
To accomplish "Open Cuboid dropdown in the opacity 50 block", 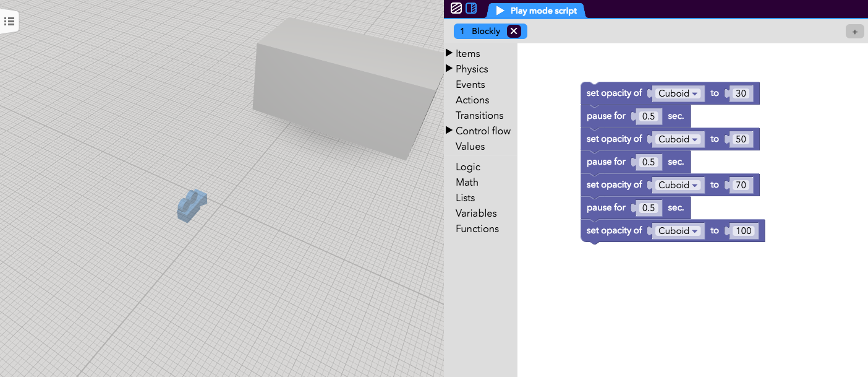I will click(x=678, y=139).
